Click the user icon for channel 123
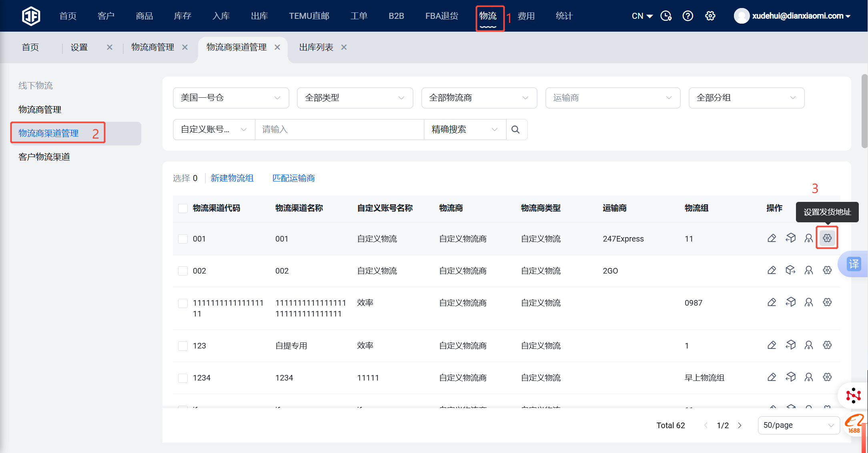The height and width of the screenshot is (453, 868). click(809, 345)
